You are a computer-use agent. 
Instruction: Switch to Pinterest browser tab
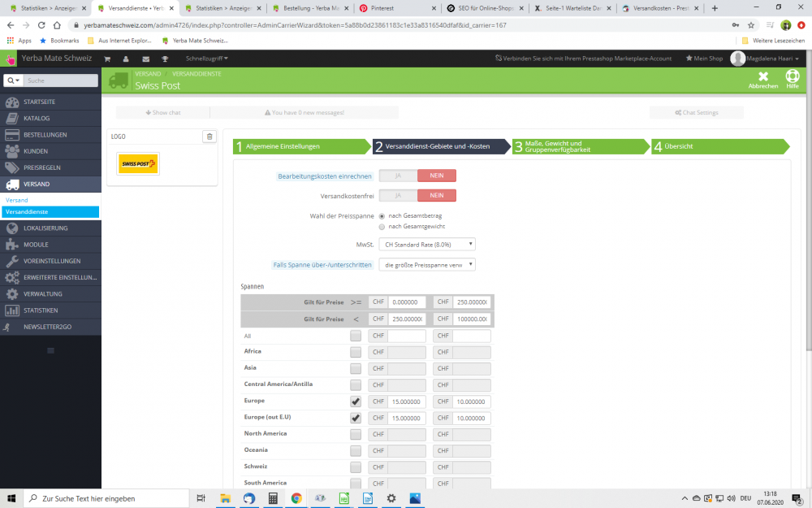[398, 8]
